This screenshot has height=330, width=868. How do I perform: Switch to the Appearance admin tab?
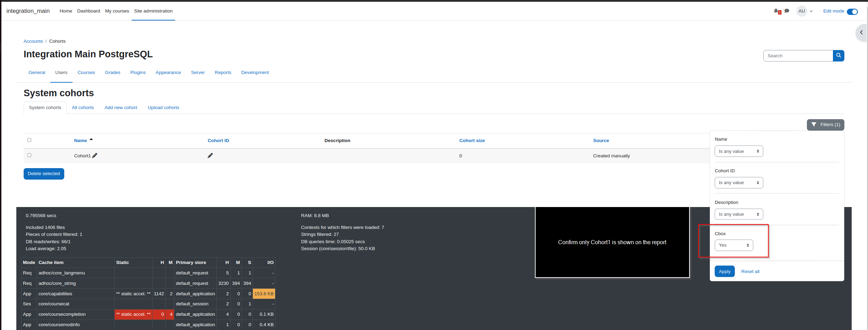(x=168, y=73)
